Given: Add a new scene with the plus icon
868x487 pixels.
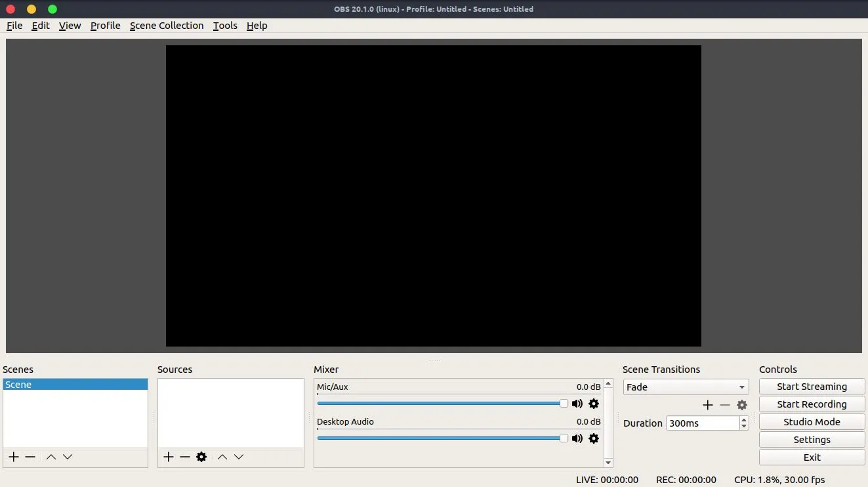Looking at the screenshot, I should [x=13, y=457].
